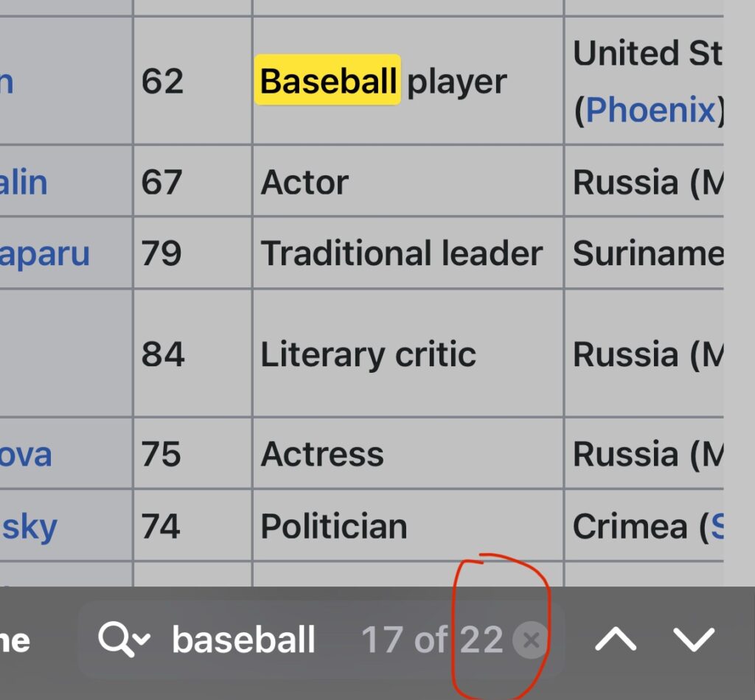Open the name link ending in "aparu"
The width and height of the screenshot is (755, 700).
point(44,253)
